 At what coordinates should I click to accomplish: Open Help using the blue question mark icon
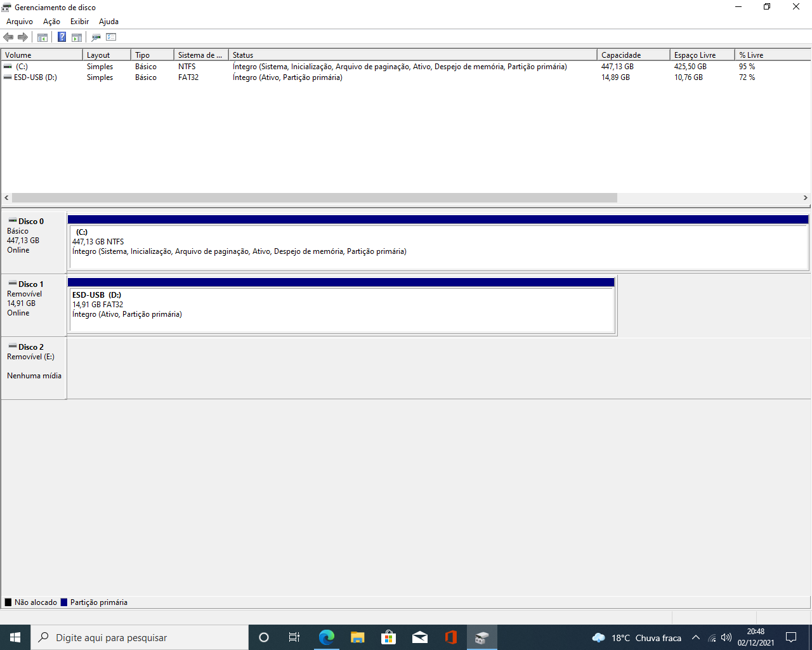coord(62,37)
